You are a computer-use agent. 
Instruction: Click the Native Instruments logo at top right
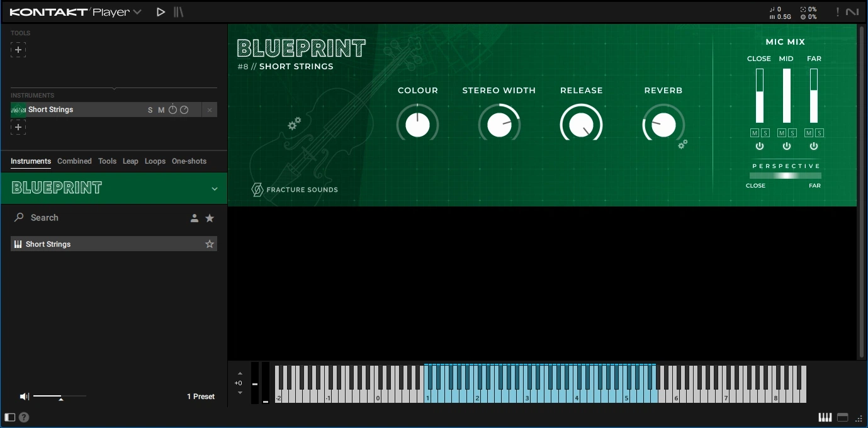pyautogui.click(x=852, y=12)
